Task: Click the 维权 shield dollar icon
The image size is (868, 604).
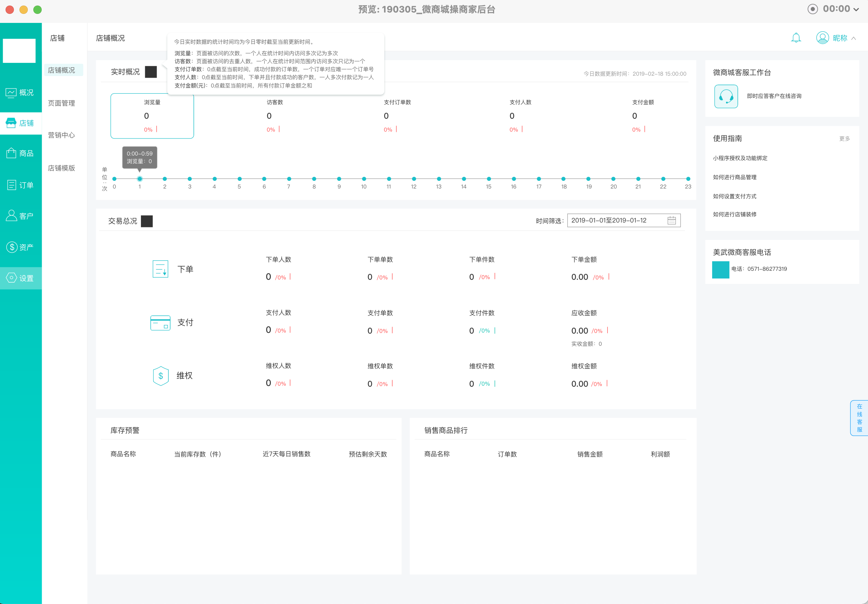Action: 161,376
